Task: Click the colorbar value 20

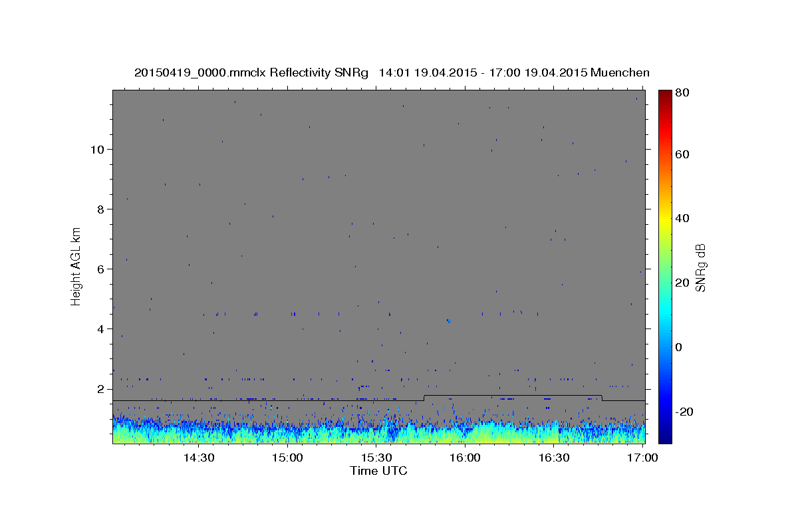Action: [x=683, y=283]
